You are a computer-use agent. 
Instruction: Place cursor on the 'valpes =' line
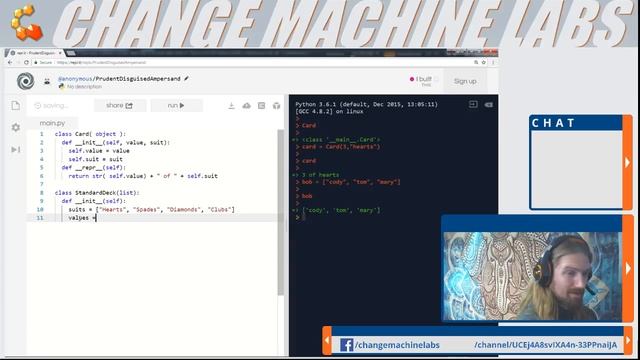(x=82, y=218)
